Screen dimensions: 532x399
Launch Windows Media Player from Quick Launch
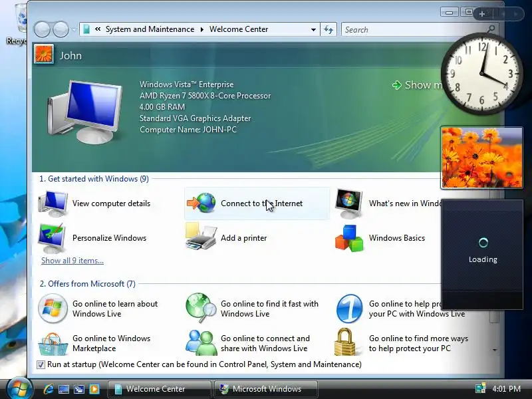click(x=94, y=389)
